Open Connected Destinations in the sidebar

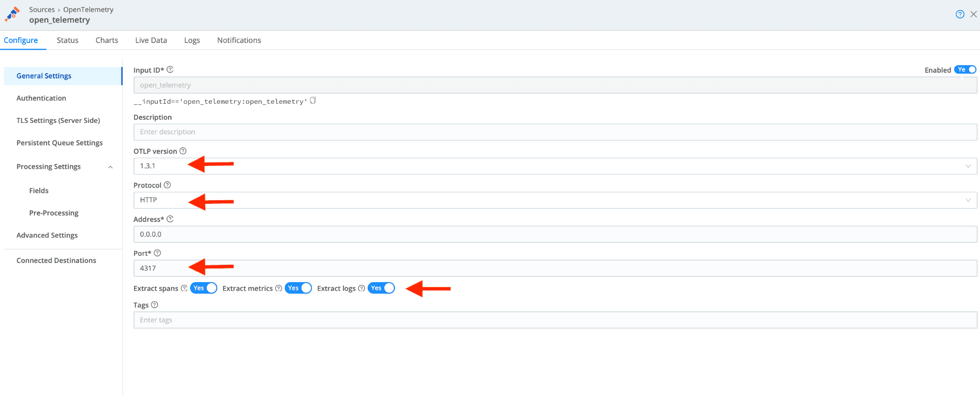pos(56,260)
